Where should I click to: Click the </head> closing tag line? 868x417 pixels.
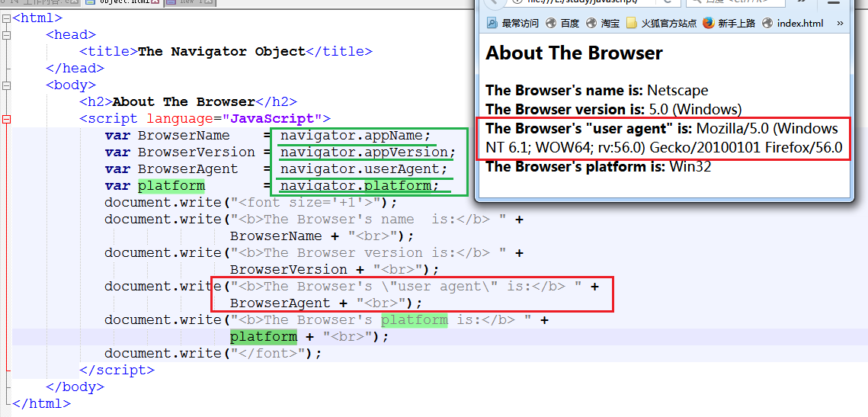tap(75, 68)
